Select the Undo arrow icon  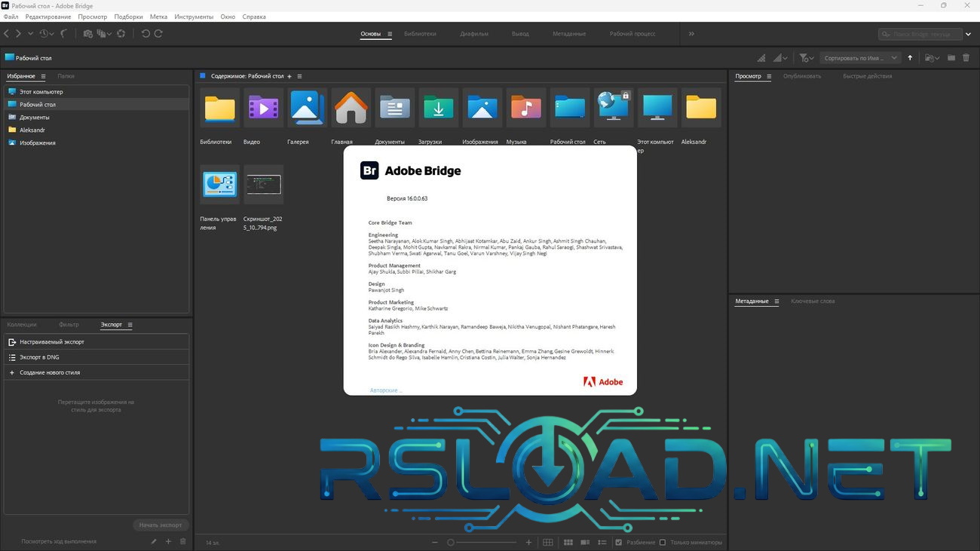click(x=145, y=33)
